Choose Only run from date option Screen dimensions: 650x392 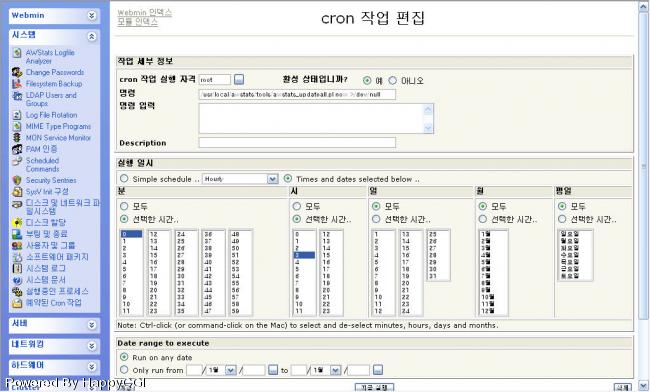(x=124, y=369)
